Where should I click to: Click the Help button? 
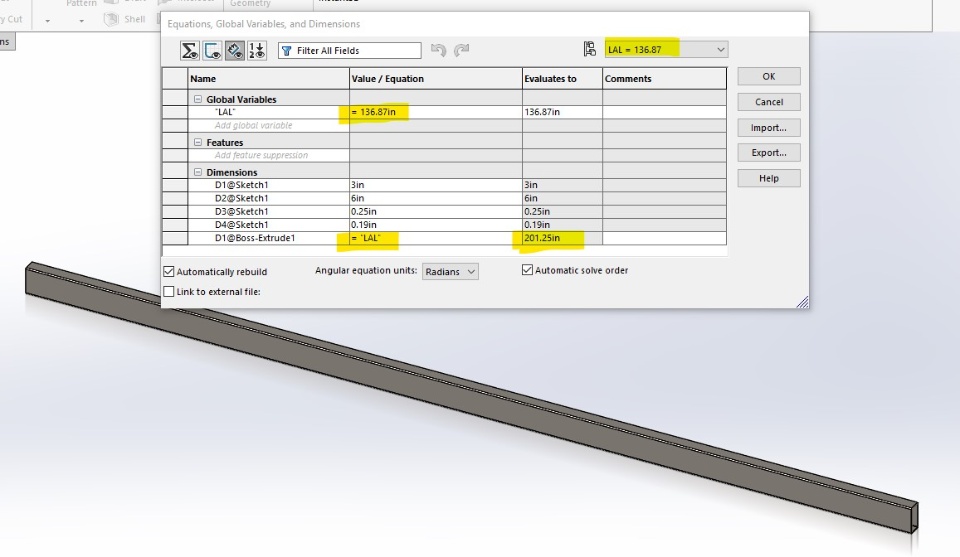click(769, 178)
